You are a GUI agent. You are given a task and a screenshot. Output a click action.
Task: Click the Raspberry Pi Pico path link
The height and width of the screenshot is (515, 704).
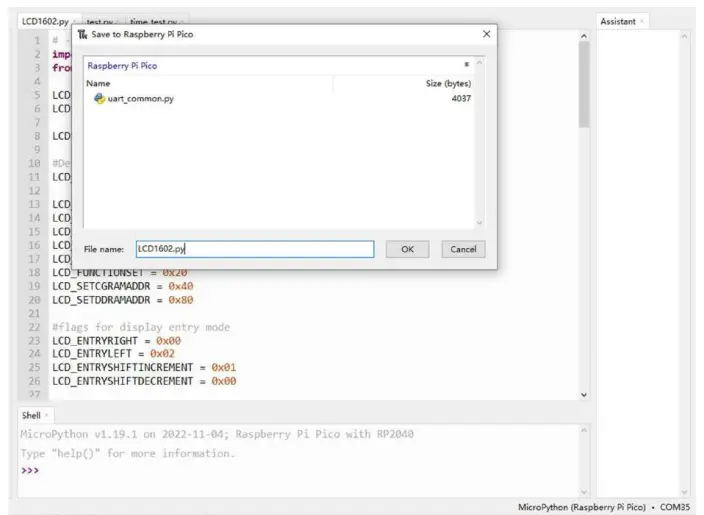tap(122, 66)
